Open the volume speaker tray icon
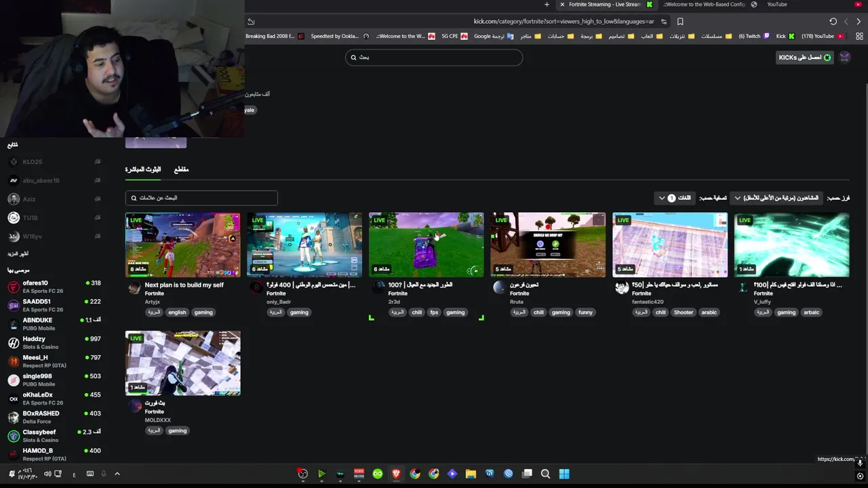This screenshot has width=868, height=488. 47,474
